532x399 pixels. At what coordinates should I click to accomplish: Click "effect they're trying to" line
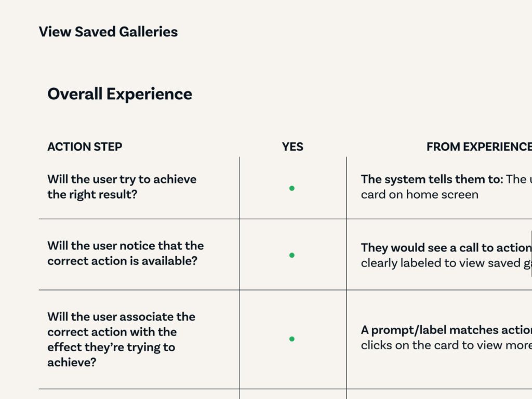click(111, 347)
